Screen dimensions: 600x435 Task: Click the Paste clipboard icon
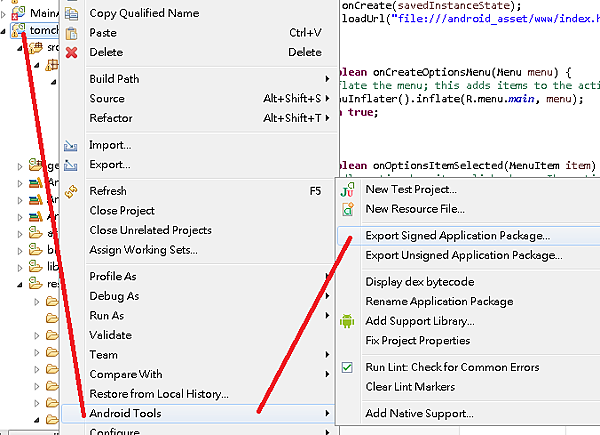tap(72, 33)
